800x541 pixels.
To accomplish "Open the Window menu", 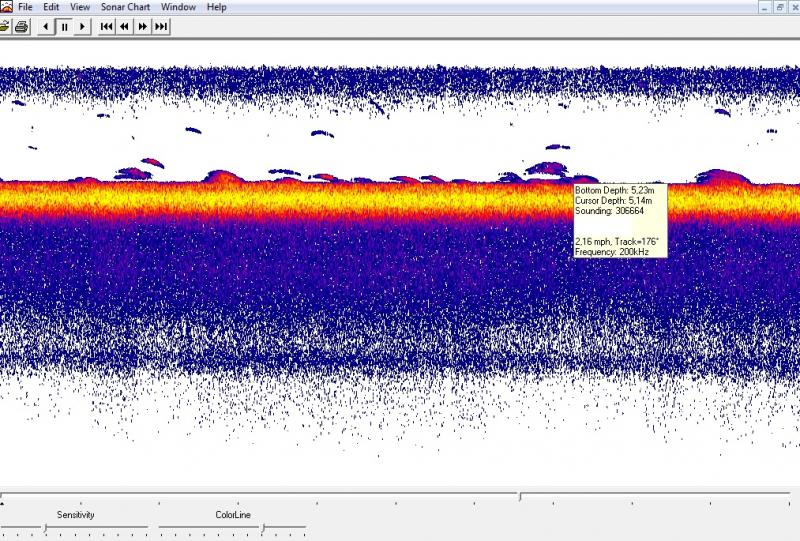I will (178, 7).
